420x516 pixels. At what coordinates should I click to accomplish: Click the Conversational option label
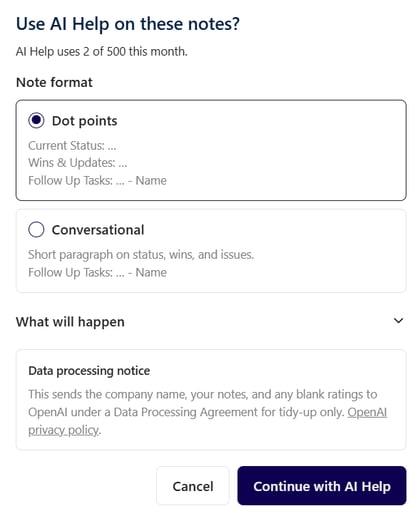coord(98,230)
